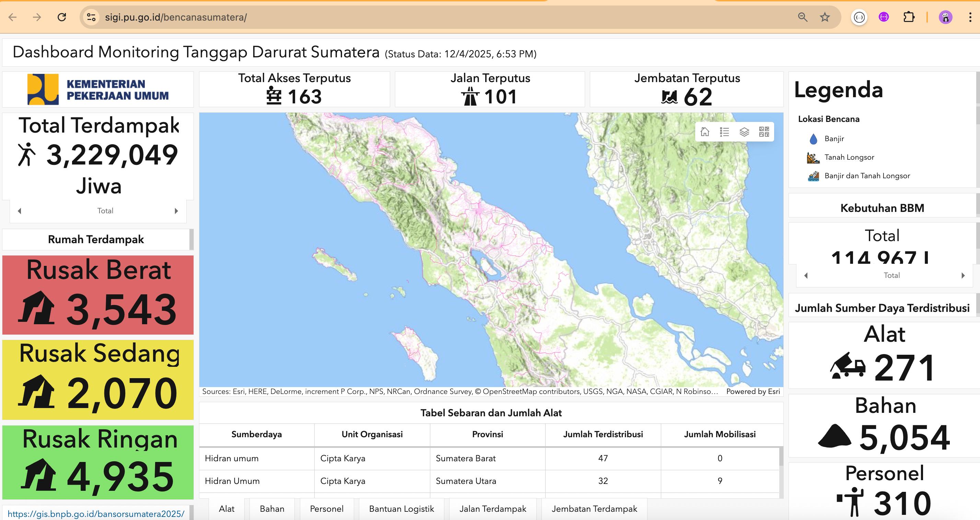Advance Kebutuhan BBM panel with right arrow
The width and height of the screenshot is (980, 520).
pos(963,275)
